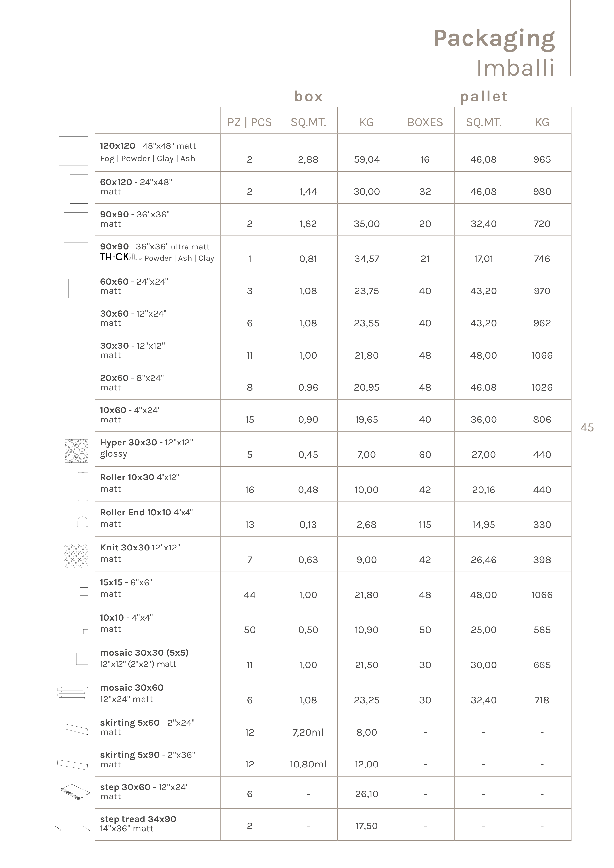
Task: Click the Roller End 10x10 arch icon
Action: (82, 521)
